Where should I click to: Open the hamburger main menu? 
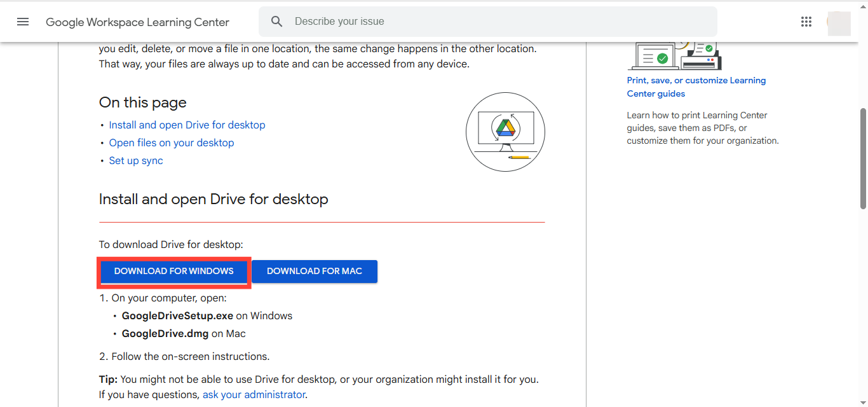click(x=23, y=22)
